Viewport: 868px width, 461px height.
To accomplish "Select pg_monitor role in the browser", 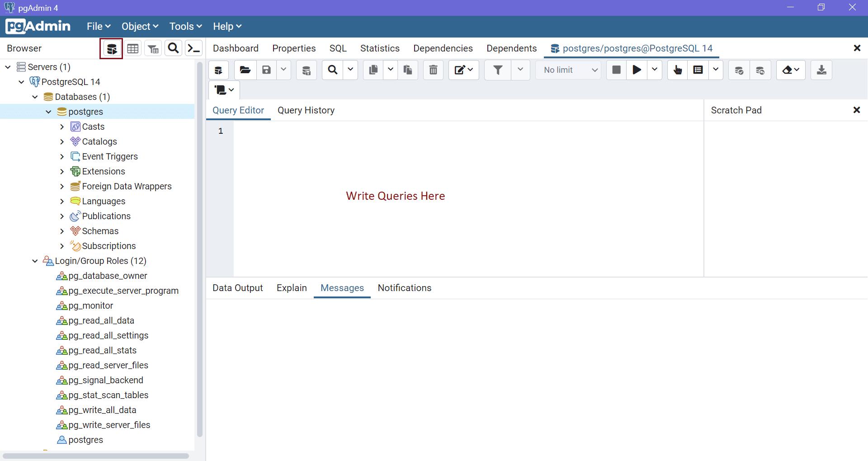I will [x=90, y=306].
